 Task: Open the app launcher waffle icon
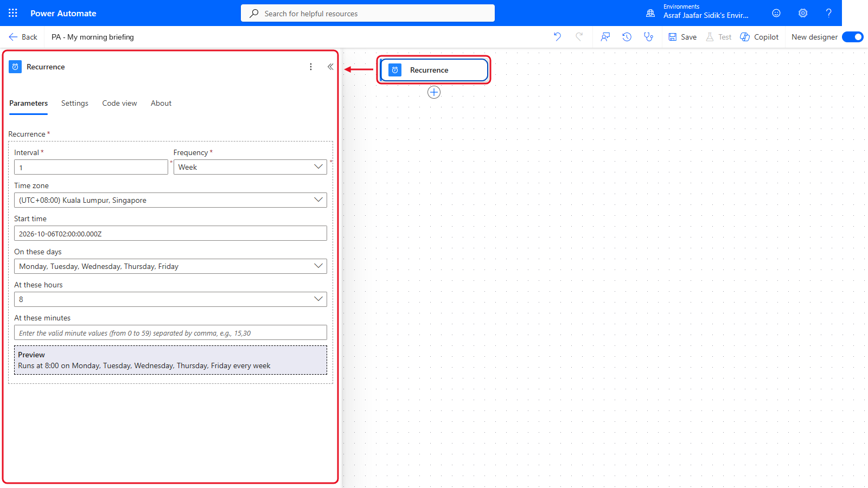pyautogui.click(x=13, y=13)
